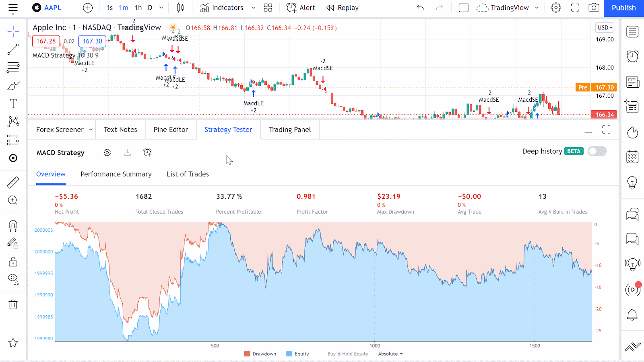644x362 pixels.
Task: Click the 167.30 buy price button
Action: tap(93, 41)
